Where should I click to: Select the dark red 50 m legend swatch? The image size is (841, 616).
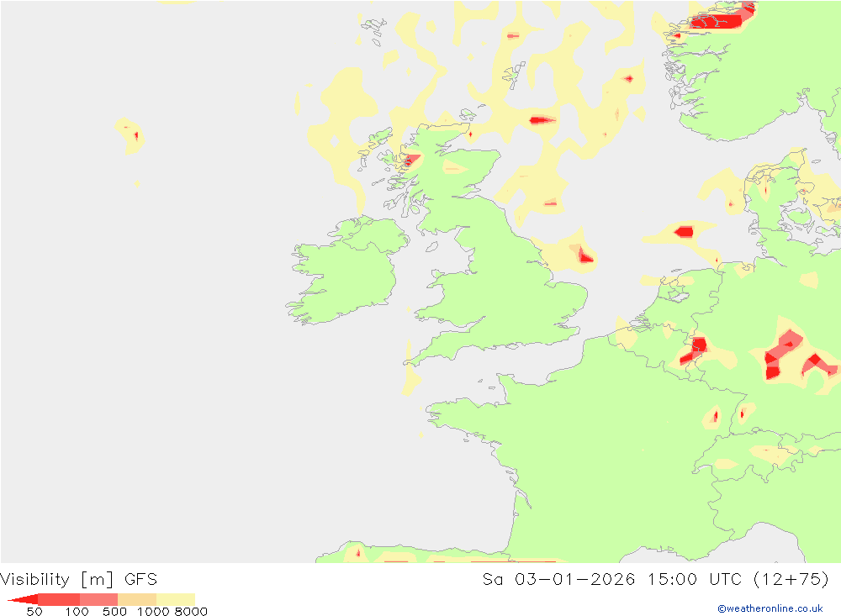(x=23, y=599)
